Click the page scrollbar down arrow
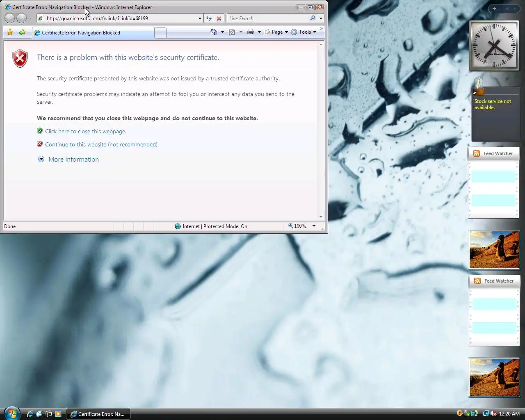This screenshot has width=525, height=420. click(x=321, y=217)
